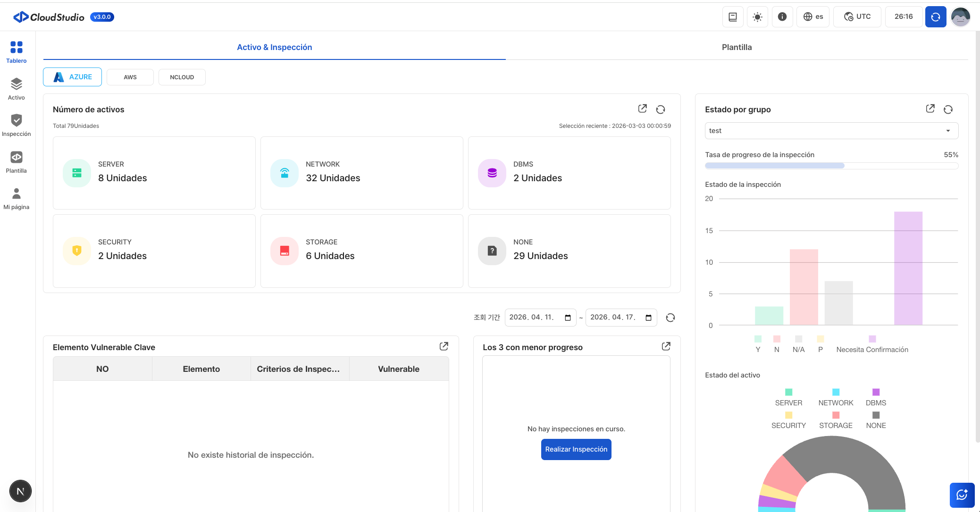
Task: Toggle the Necesita Confirmación chart legend
Action: pos(871,349)
